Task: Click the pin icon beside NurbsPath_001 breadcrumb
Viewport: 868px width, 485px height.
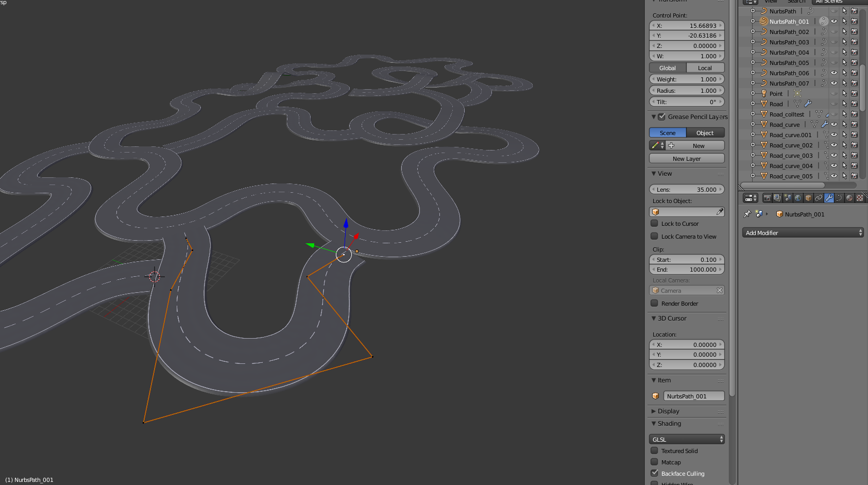Action: pos(747,214)
